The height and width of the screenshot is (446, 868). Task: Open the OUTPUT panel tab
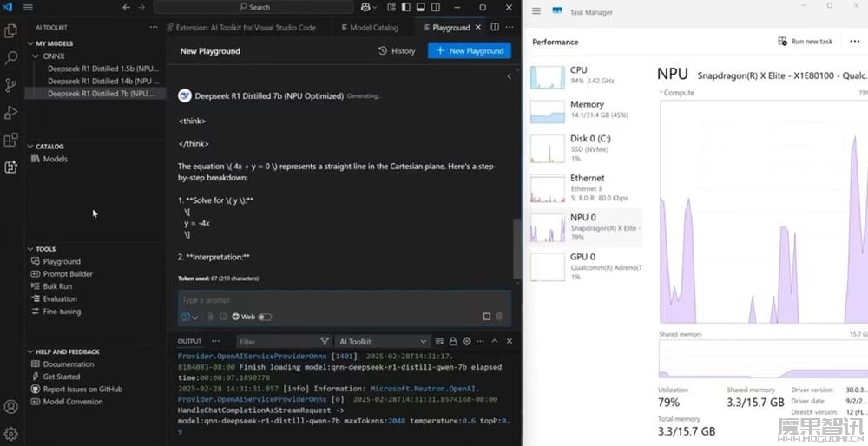pyautogui.click(x=189, y=341)
